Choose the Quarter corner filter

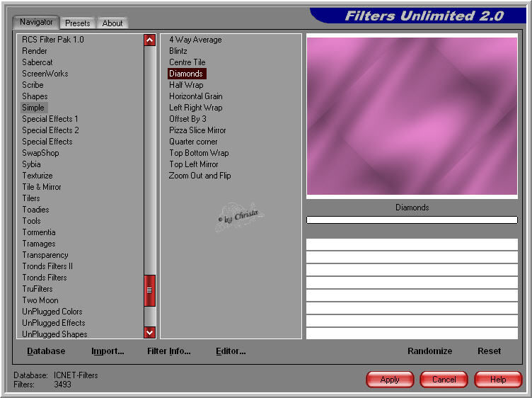tap(193, 142)
